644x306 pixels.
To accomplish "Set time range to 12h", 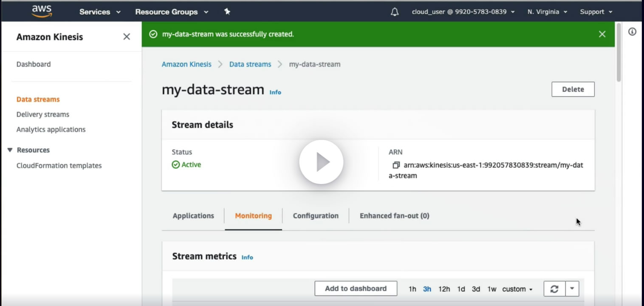I will [x=444, y=289].
